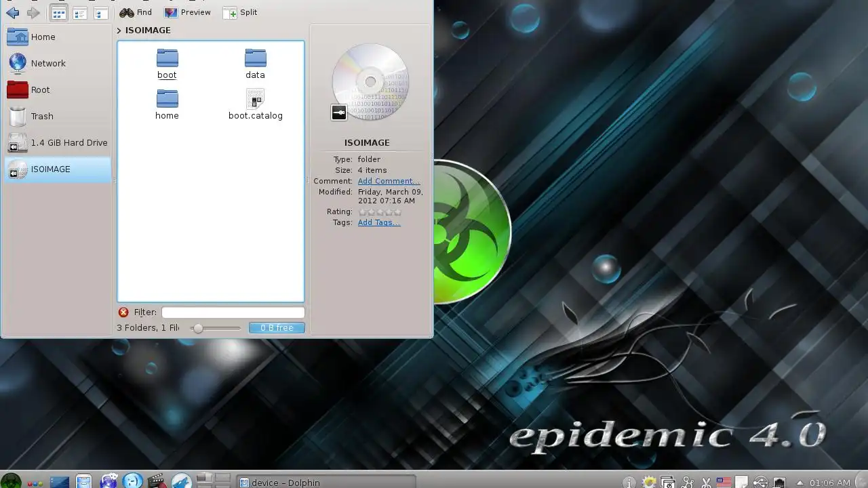868x488 pixels.
Task: Click the Add Tags... link
Action: (x=378, y=222)
